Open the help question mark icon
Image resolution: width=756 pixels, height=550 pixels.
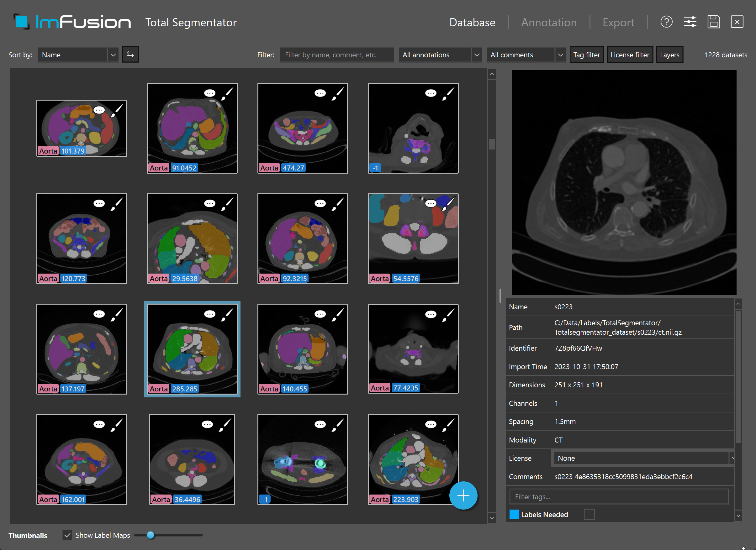tap(666, 22)
